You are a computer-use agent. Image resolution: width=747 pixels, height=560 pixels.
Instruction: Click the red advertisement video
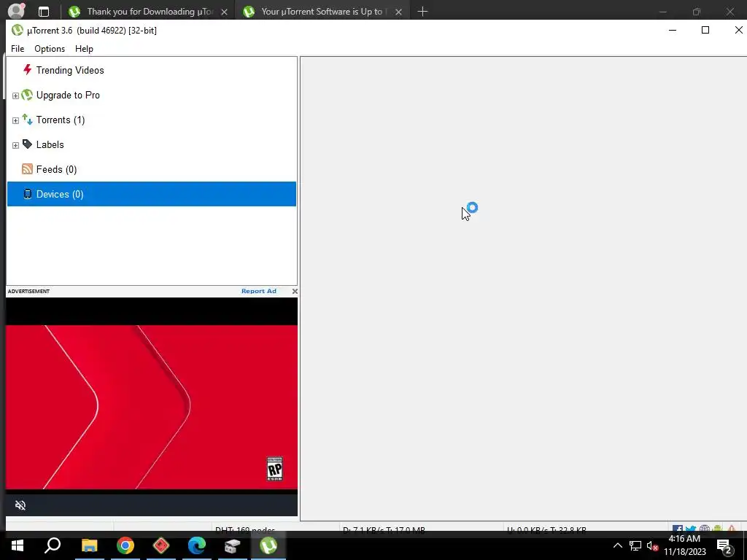(152, 407)
